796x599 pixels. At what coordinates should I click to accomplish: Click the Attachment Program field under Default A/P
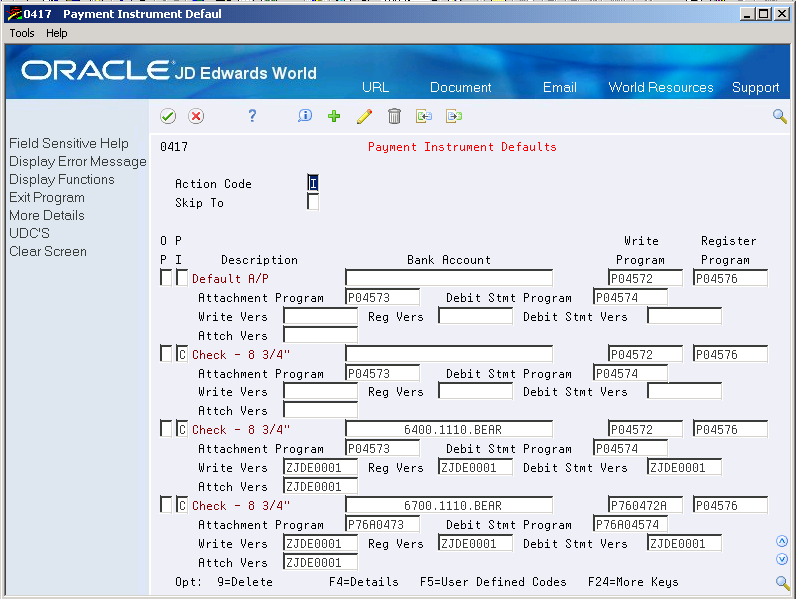382,297
